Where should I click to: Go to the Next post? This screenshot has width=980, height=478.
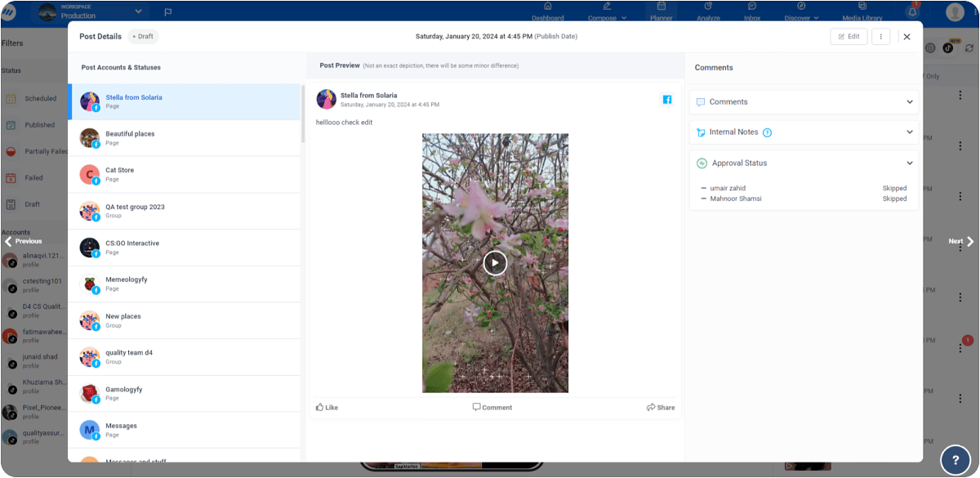[960, 241]
